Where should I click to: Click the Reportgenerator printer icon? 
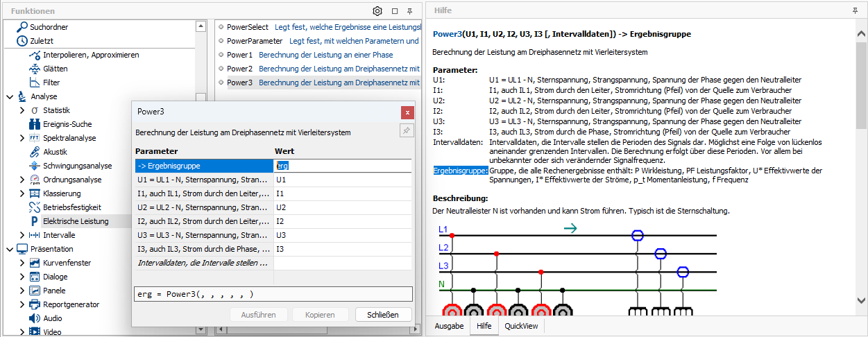coord(35,304)
